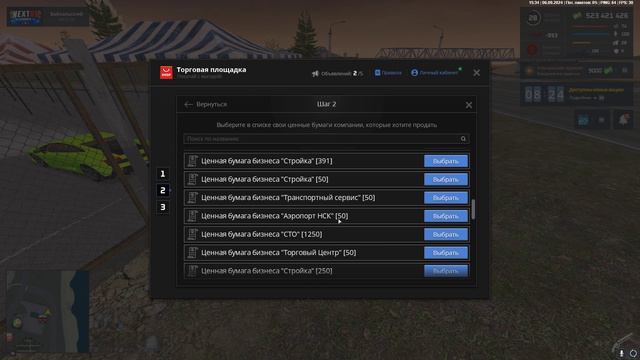
Task: Click the minimap in the corner
Action: click(48, 312)
